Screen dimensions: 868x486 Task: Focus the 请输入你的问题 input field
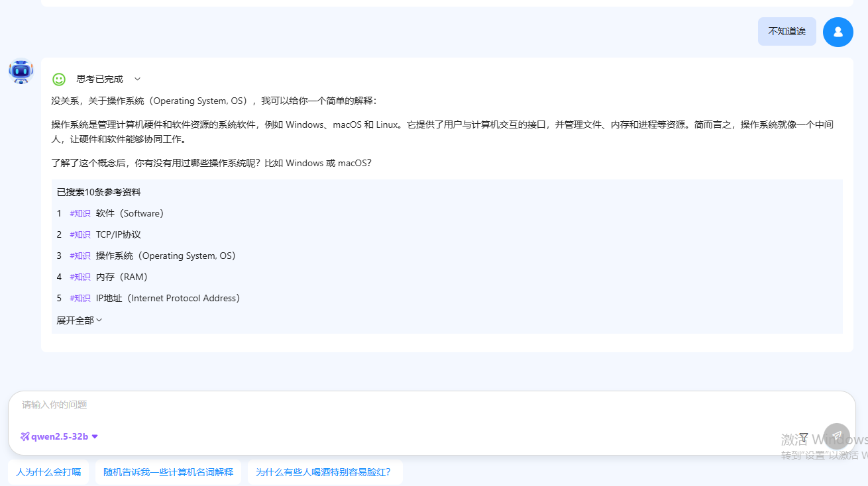398,405
